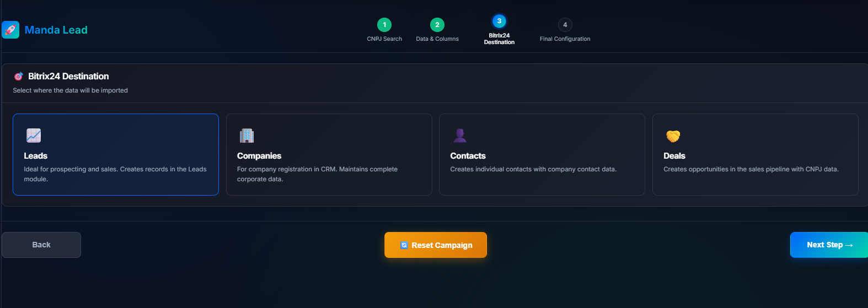This screenshot has height=308, width=868.
Task: Pick Contacts description text as import destination
Action: click(x=533, y=169)
